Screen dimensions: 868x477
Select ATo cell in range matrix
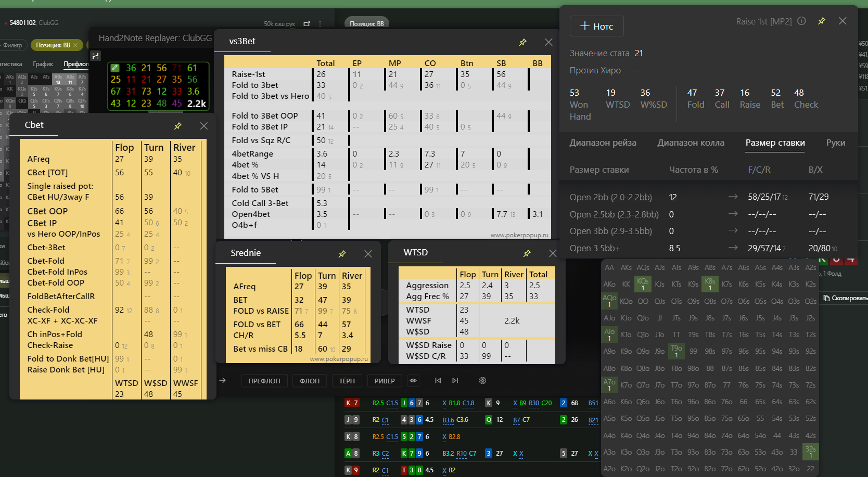pos(609,334)
